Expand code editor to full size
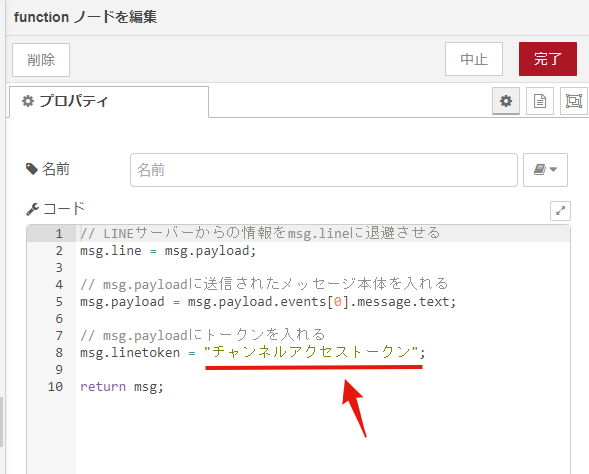 click(560, 211)
